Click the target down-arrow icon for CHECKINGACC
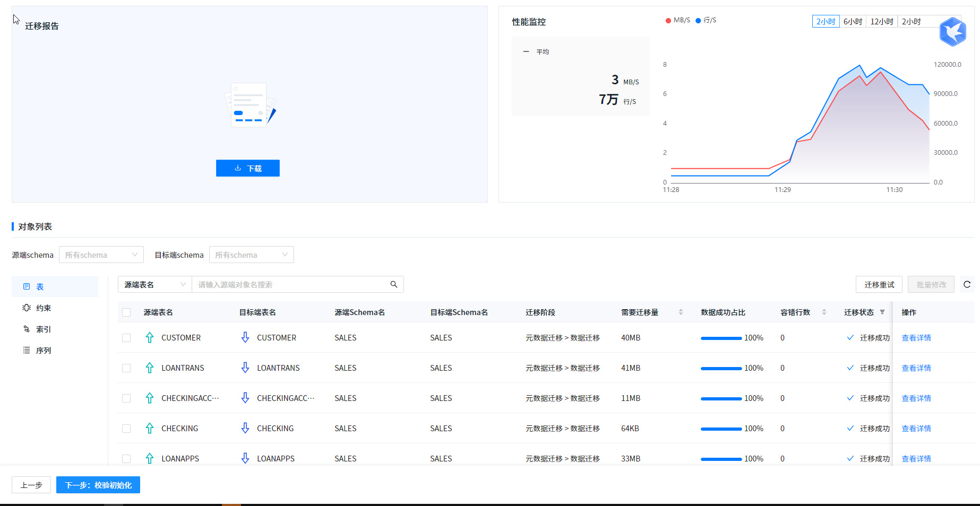 click(x=245, y=398)
